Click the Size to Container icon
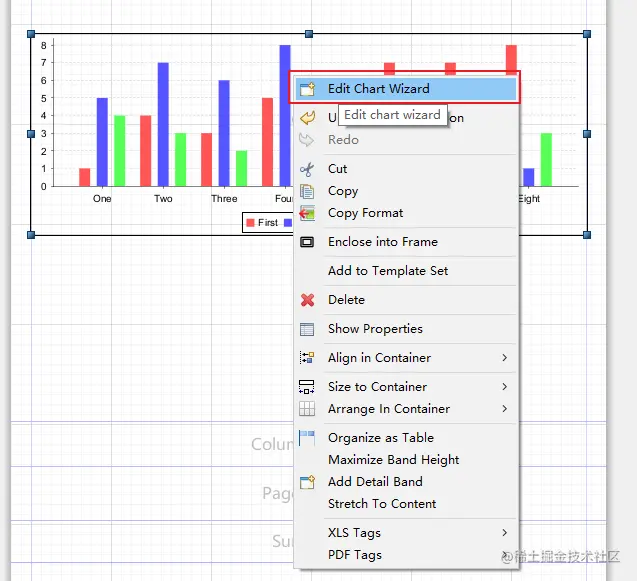Viewport: 637px width, 581px height. 306,387
